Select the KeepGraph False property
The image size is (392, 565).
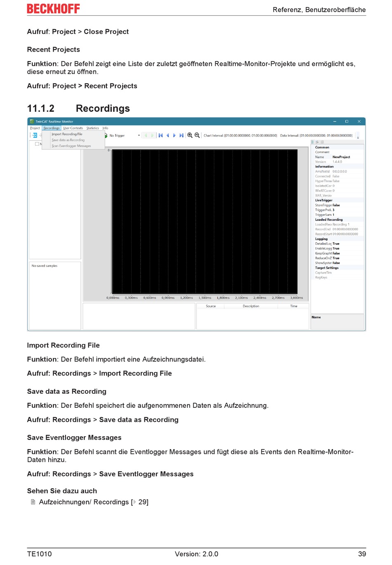(338, 253)
